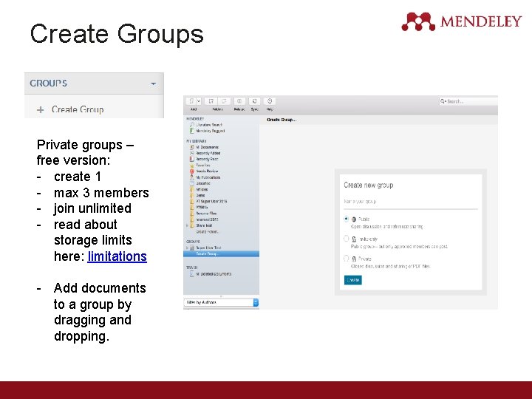Viewport: 532px width, 399px height.
Task: Click the blue Create button
Action: click(353, 280)
